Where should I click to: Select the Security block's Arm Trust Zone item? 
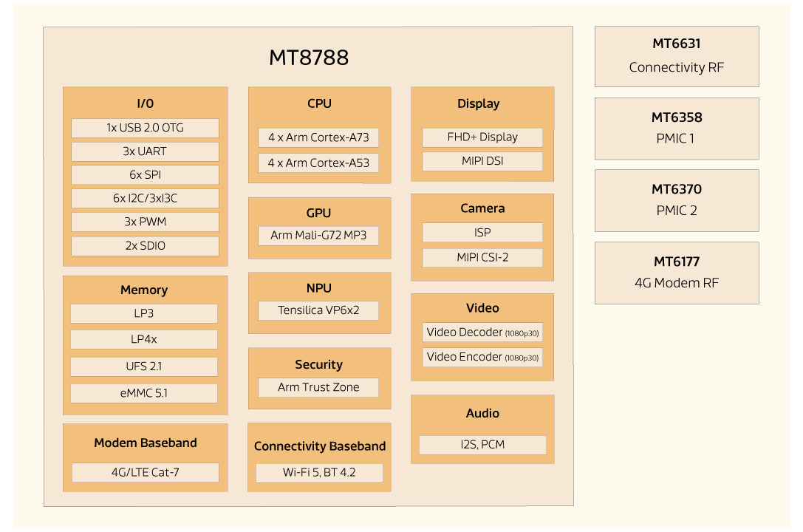[x=318, y=387]
